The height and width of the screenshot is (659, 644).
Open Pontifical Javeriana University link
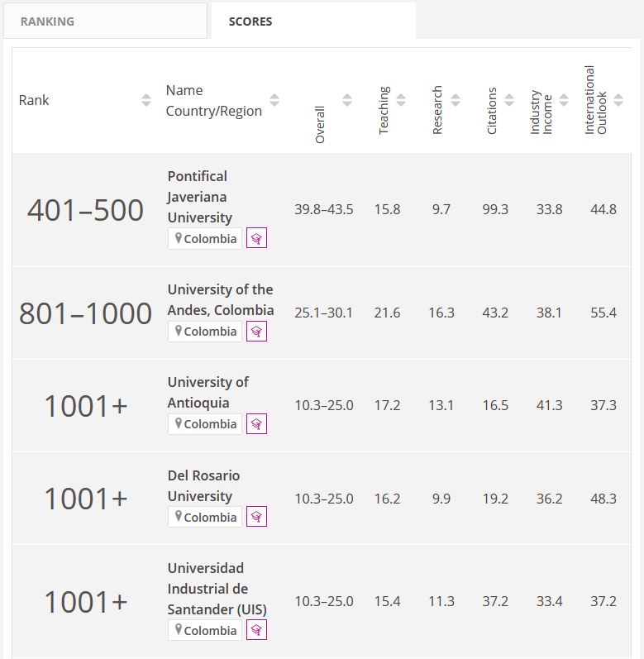point(199,197)
